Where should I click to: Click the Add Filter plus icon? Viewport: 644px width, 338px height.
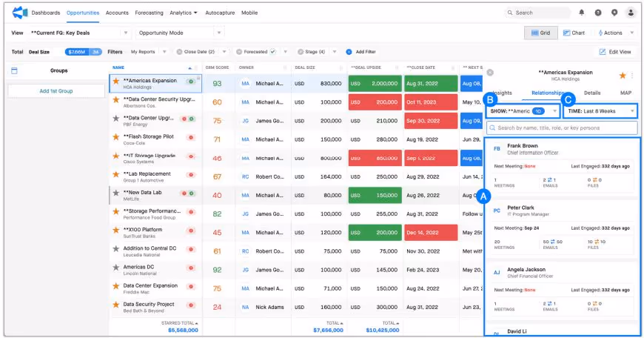pyautogui.click(x=349, y=52)
